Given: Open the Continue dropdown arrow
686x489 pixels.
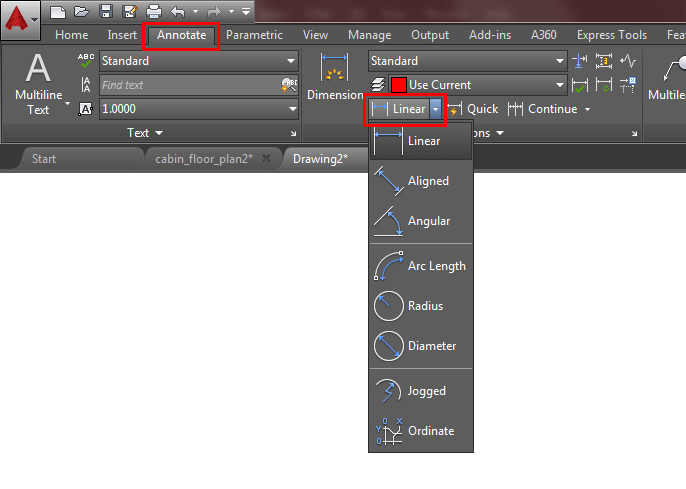Looking at the screenshot, I should click(587, 109).
